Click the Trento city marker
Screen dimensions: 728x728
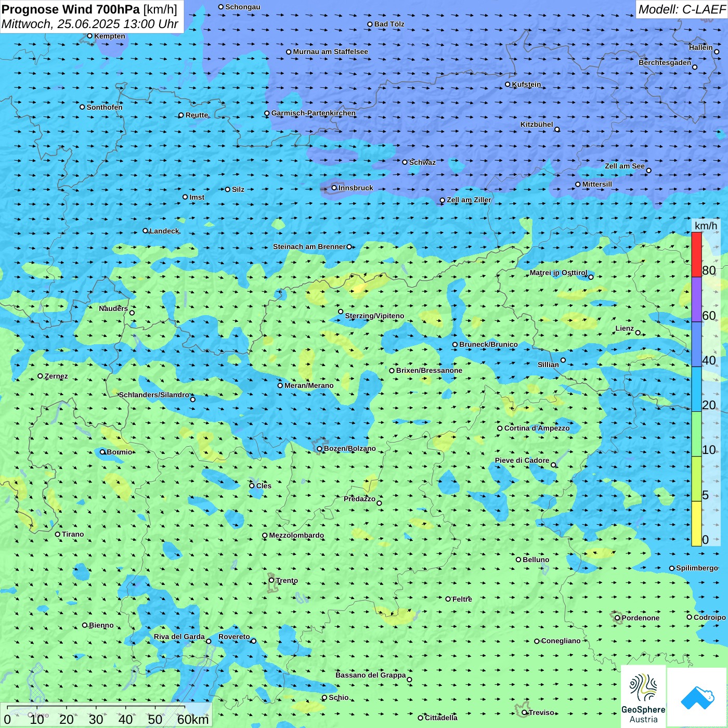pos(271,580)
